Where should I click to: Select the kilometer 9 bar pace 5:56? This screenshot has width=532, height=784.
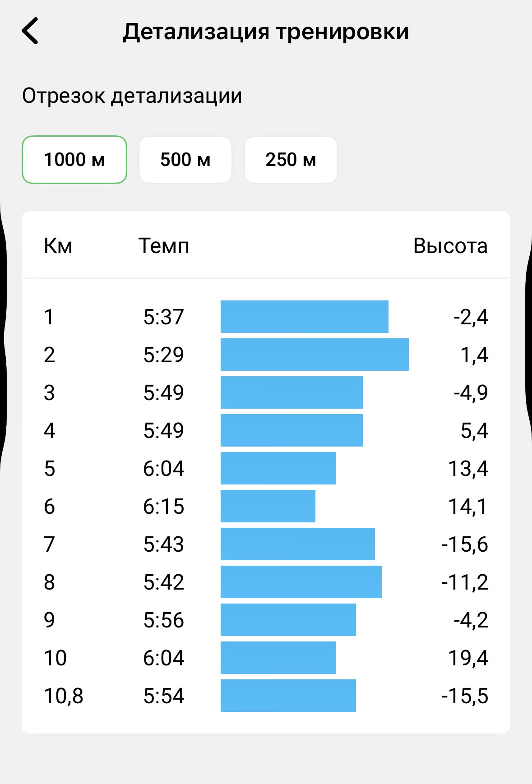tap(288, 620)
